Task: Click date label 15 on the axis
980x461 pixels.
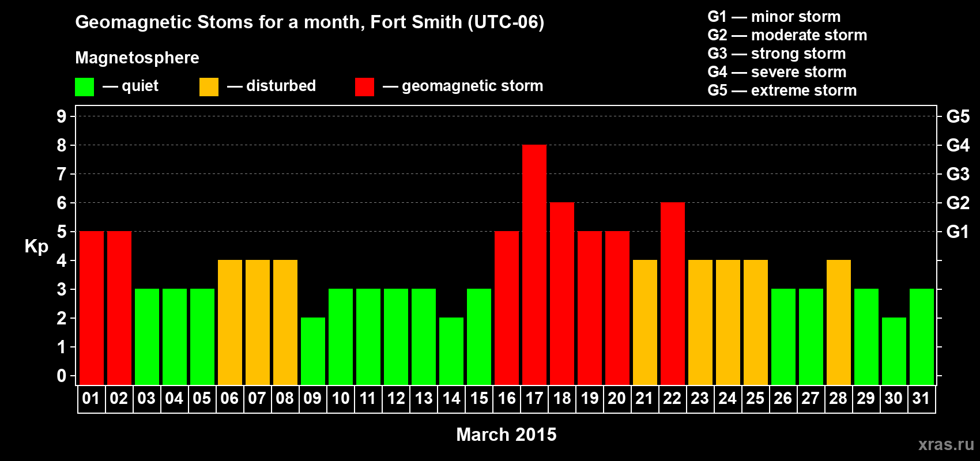Action: (478, 398)
